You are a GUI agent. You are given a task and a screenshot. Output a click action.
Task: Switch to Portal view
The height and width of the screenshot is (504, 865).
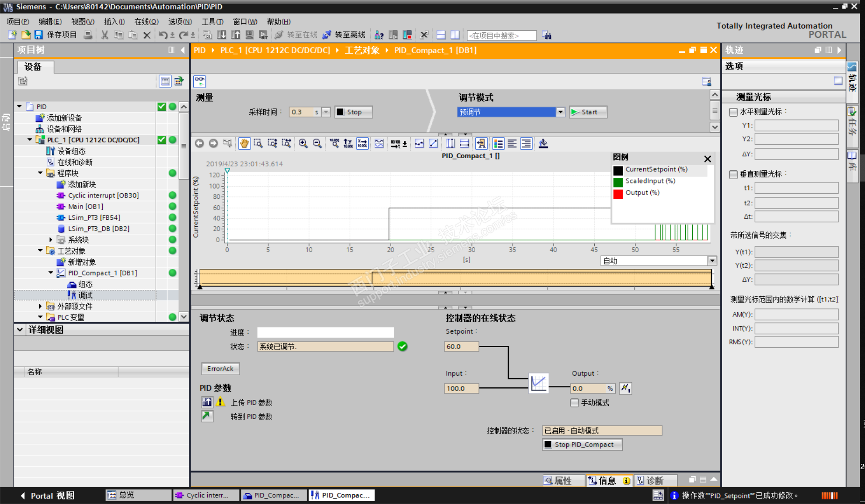click(48, 496)
